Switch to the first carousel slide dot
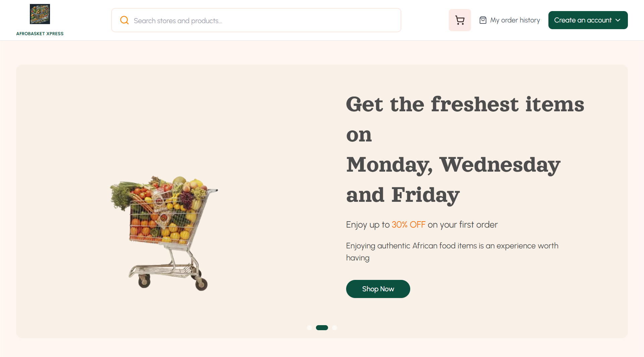 click(x=309, y=328)
